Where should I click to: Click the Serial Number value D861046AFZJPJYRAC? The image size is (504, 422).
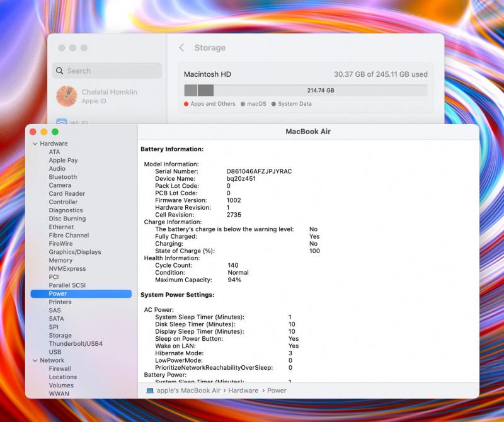pyautogui.click(x=259, y=171)
